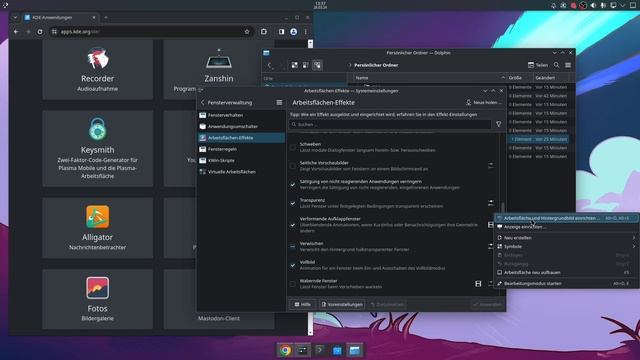640x360 pixels.
Task: Open new browser tab plus button
Action: (106, 18)
